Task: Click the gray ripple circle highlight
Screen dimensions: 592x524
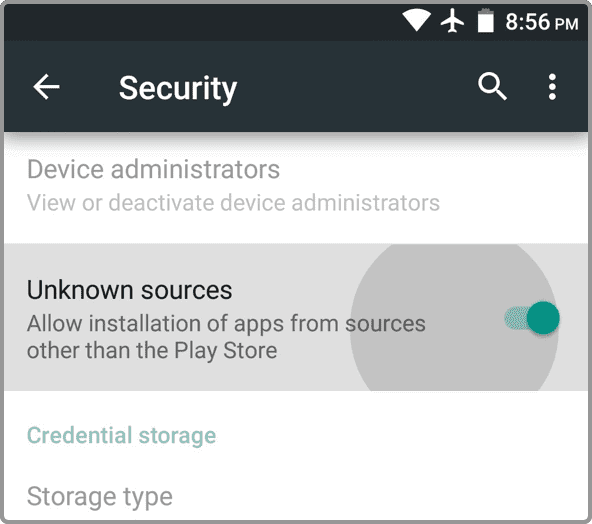Action: [x=455, y=318]
